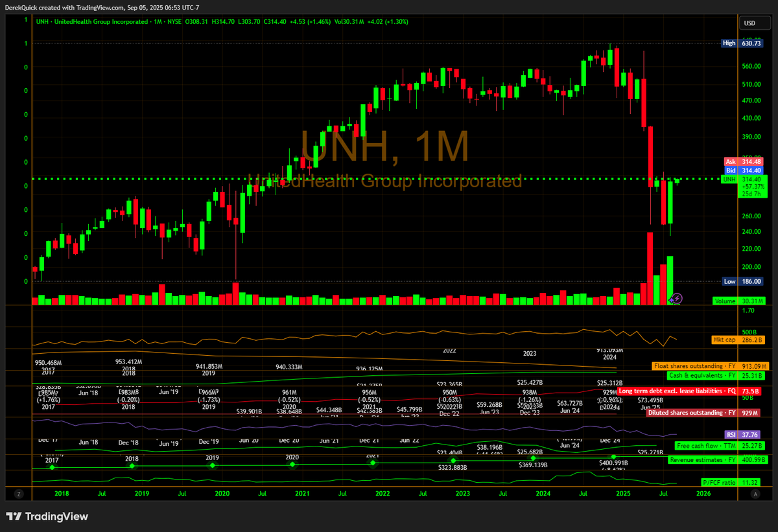778x532 pixels.
Task: Click the 2024 year label on the time axis
Action: click(x=543, y=494)
